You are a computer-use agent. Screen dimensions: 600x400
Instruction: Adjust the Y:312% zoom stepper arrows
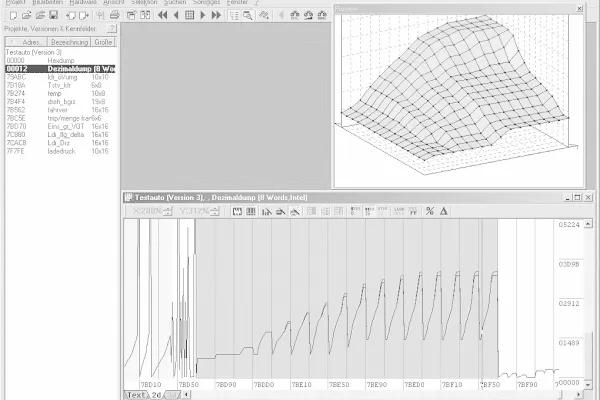pos(215,211)
